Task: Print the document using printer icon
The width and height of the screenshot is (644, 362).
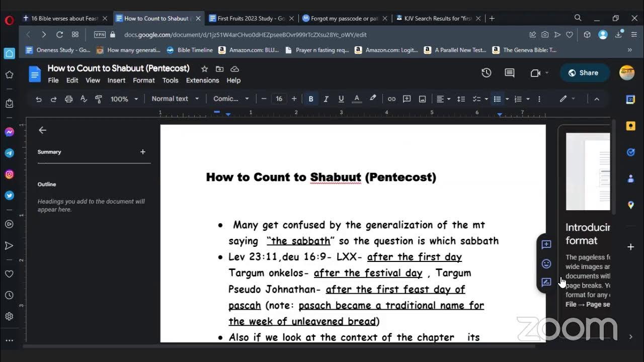Action: [68, 99]
